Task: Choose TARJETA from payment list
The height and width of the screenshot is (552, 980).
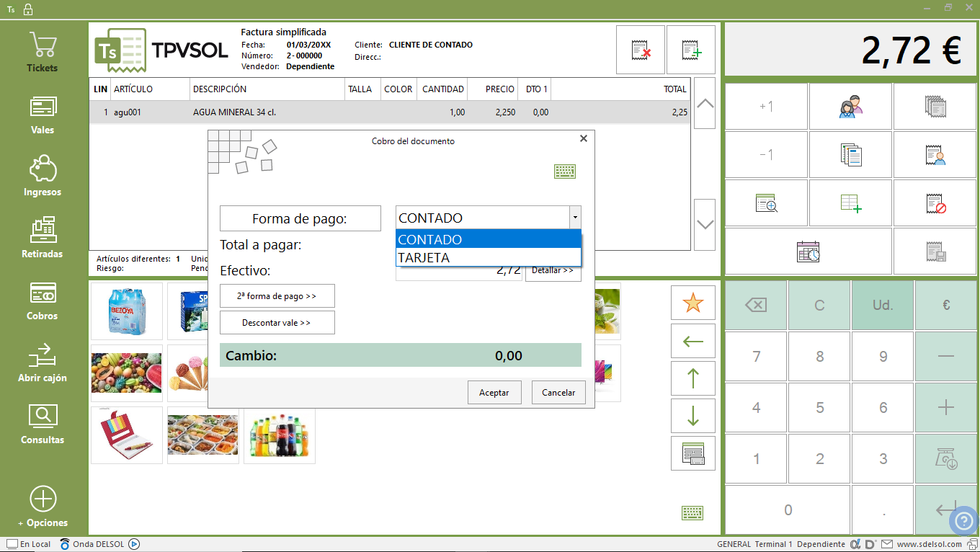Action: coord(489,257)
